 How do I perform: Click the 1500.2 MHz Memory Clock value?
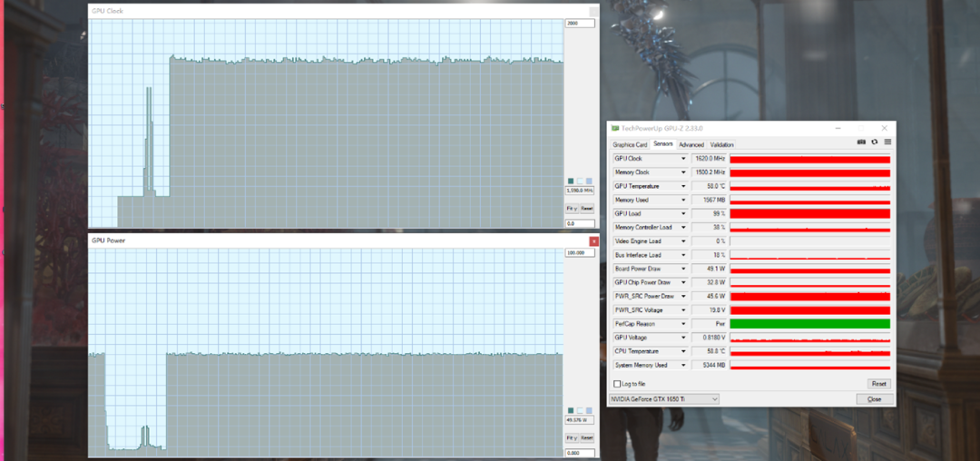tap(710, 172)
